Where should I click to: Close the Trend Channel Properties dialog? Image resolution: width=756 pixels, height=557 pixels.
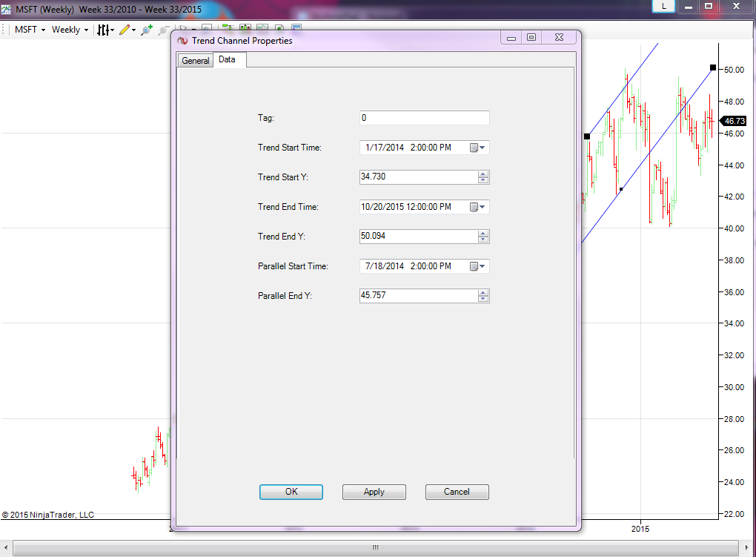pyautogui.click(x=560, y=38)
